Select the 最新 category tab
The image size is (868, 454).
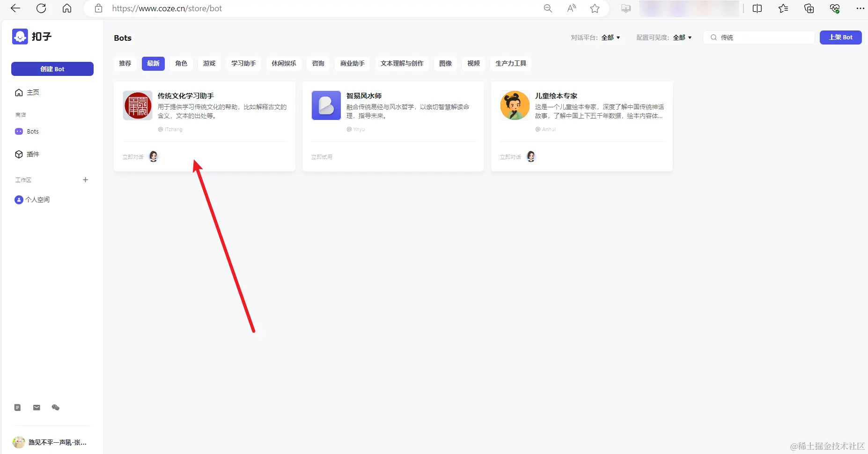pyautogui.click(x=153, y=64)
